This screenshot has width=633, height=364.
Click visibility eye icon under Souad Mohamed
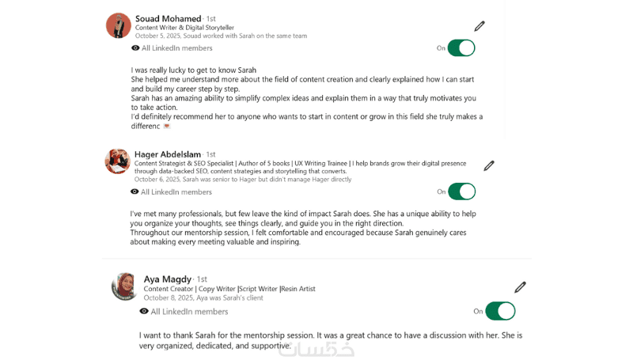tap(135, 48)
